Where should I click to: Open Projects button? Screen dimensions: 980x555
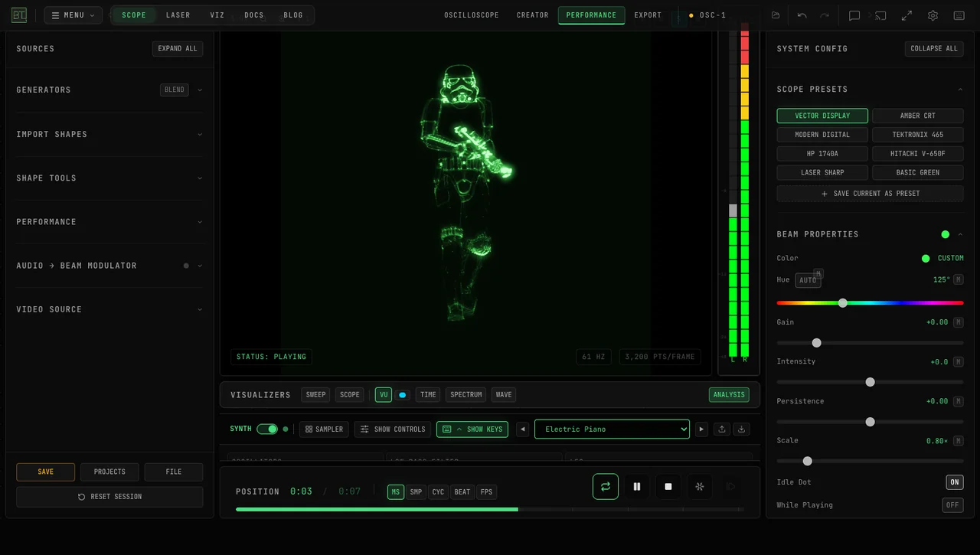click(109, 472)
